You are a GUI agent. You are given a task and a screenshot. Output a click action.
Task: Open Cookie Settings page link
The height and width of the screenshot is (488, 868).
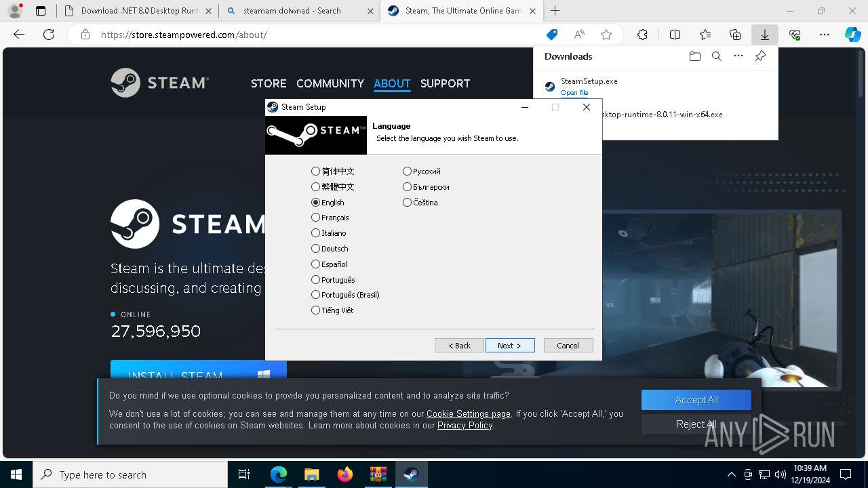pos(469,413)
